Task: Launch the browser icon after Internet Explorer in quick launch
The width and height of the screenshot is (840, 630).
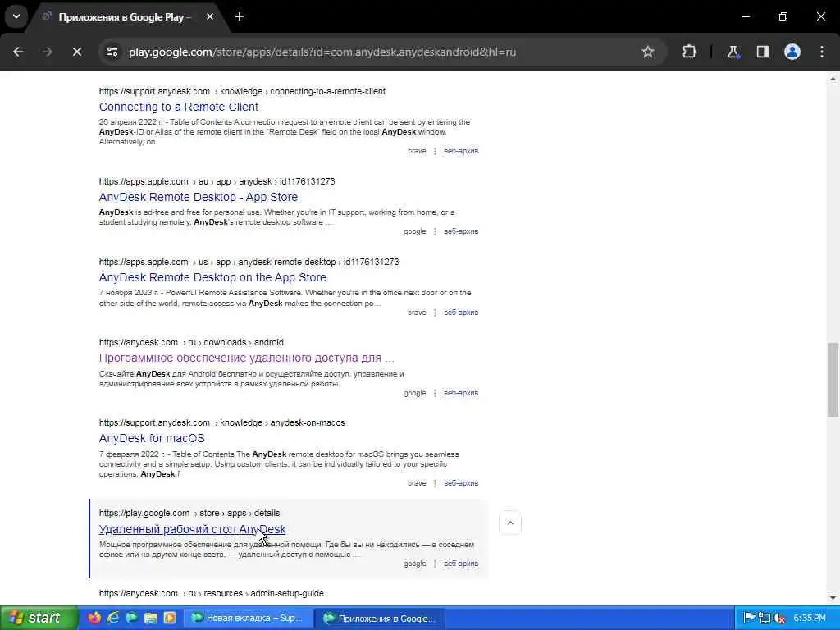Action: click(132, 618)
